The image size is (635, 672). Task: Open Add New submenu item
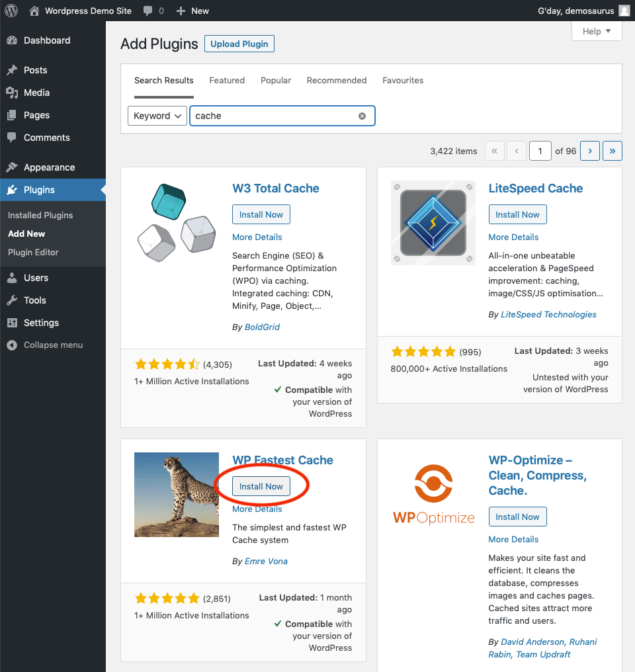[26, 233]
